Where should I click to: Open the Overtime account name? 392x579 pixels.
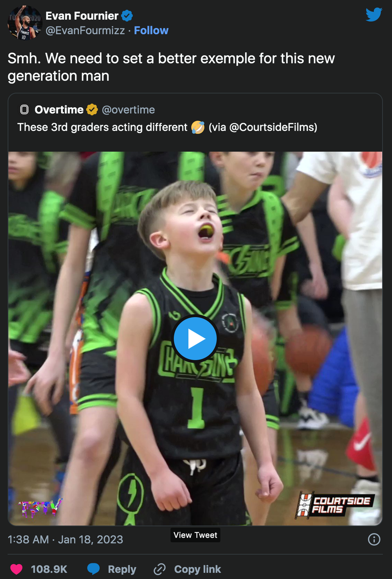pyautogui.click(x=59, y=110)
